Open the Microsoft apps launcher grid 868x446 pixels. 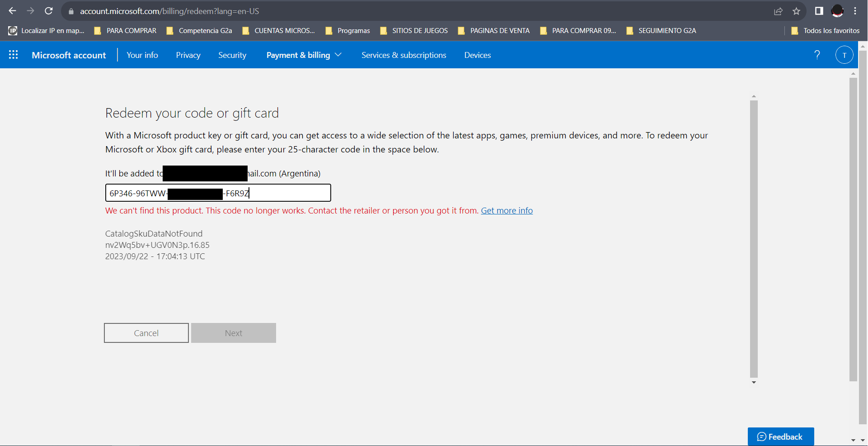point(14,55)
